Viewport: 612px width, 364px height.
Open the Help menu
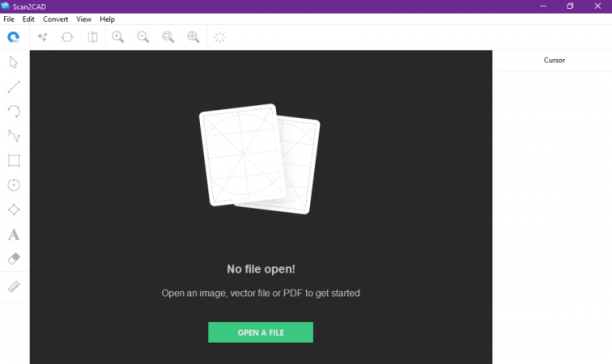107,19
